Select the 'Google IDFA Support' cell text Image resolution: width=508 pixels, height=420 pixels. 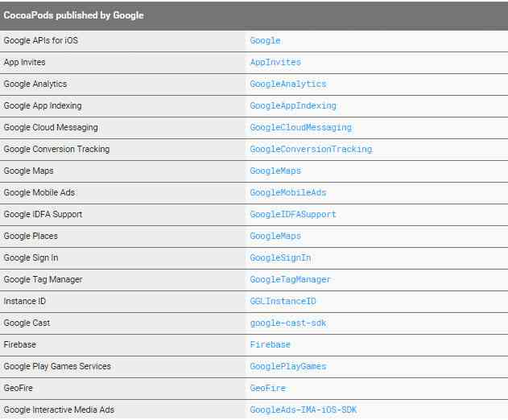pos(43,214)
